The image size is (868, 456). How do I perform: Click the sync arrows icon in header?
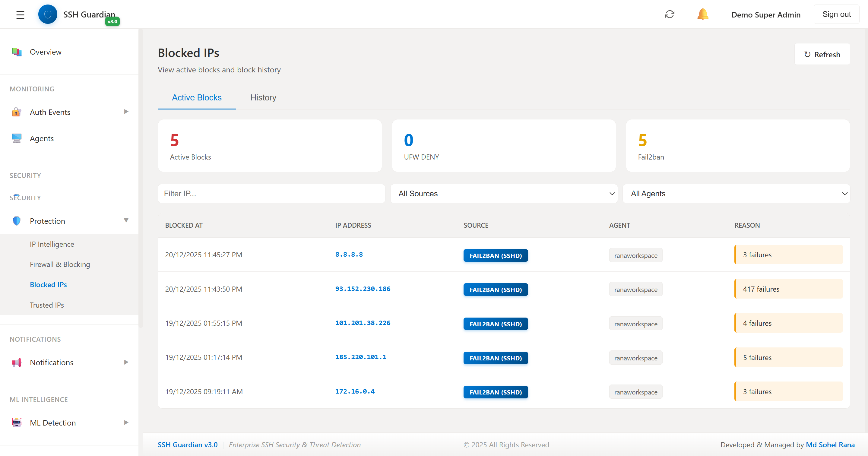pyautogui.click(x=669, y=14)
